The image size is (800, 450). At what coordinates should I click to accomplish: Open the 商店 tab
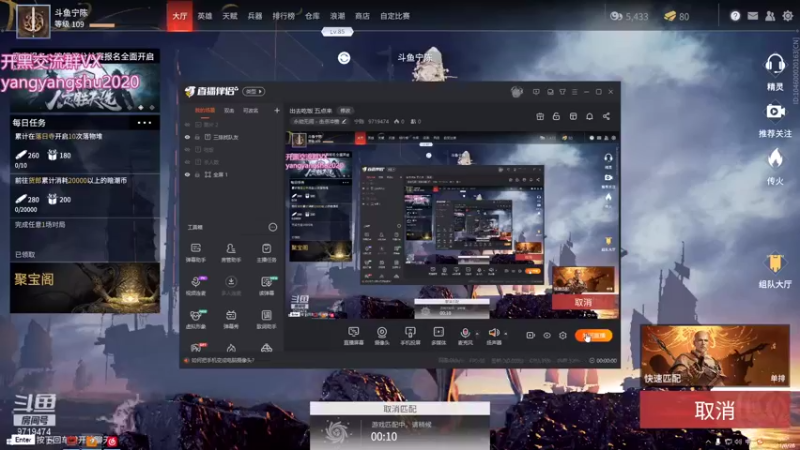pos(362,16)
